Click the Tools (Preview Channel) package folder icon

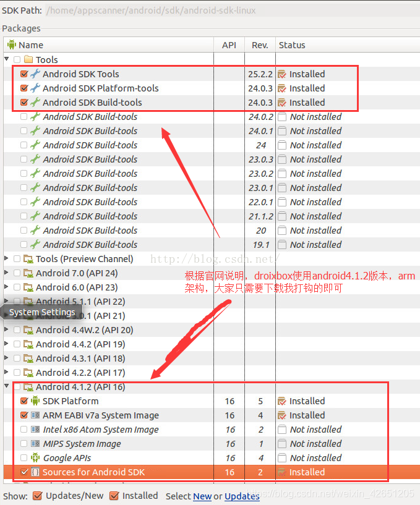[x=28, y=259]
